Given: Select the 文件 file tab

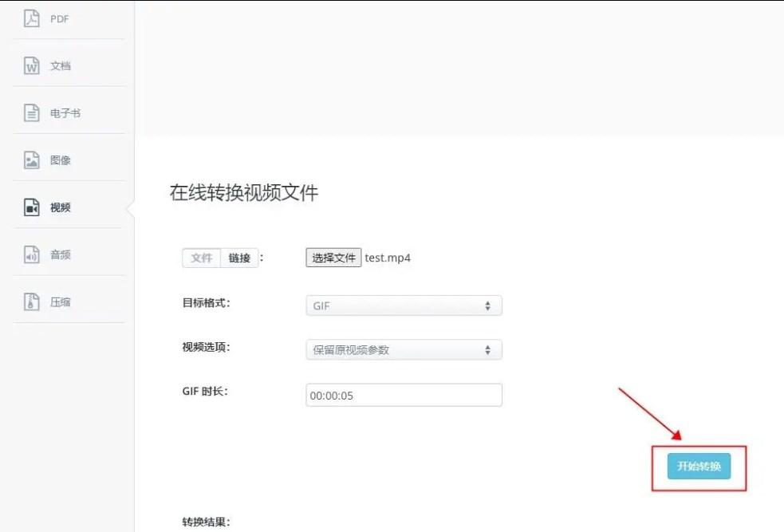Looking at the screenshot, I should click(201, 257).
